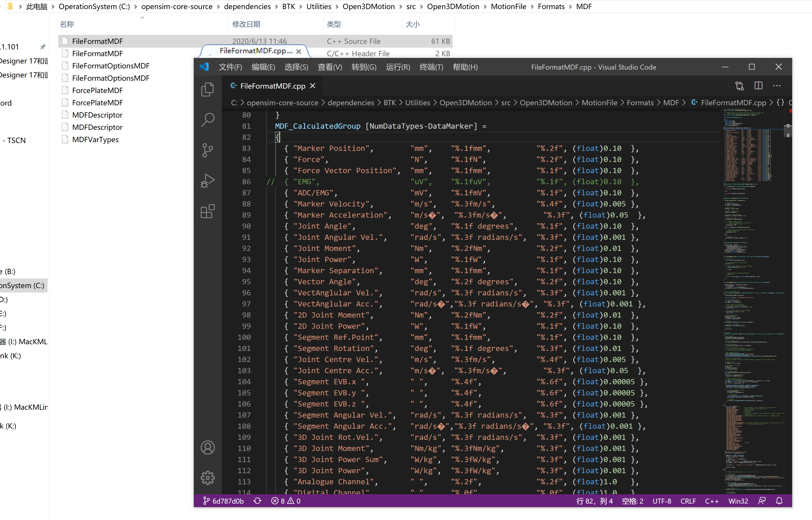The height and width of the screenshot is (520, 812).
Task: Close the FileFormatMDF.cpp editor tab
Action: (x=313, y=86)
